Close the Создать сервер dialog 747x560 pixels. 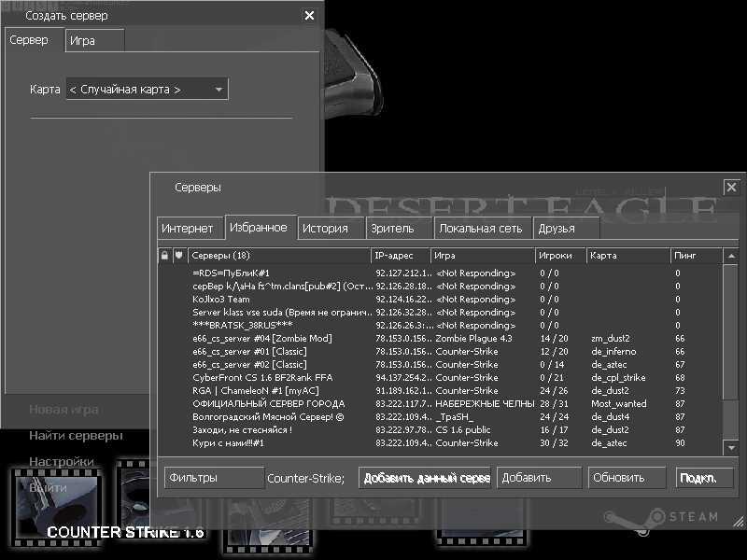pyautogui.click(x=310, y=16)
